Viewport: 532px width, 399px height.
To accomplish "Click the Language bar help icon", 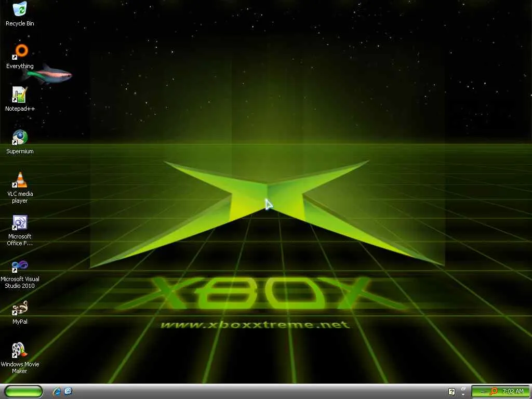I will coord(451,392).
